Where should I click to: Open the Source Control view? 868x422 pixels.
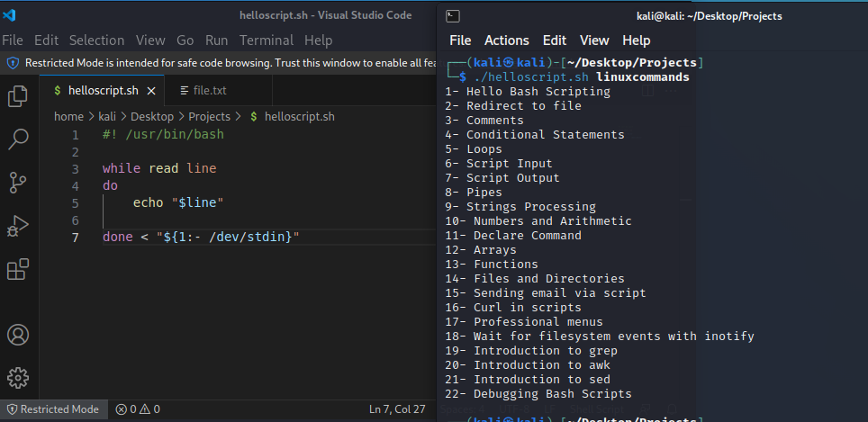pyautogui.click(x=18, y=183)
